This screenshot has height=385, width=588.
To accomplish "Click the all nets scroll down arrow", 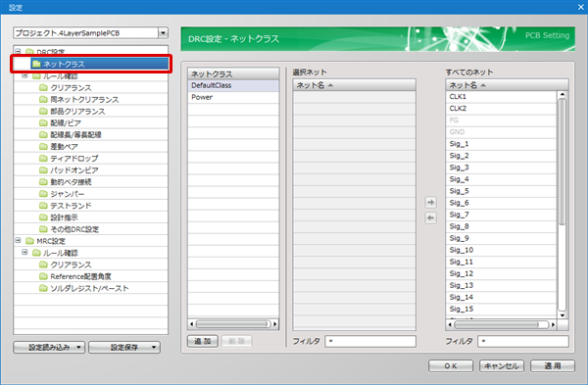I will click(563, 315).
